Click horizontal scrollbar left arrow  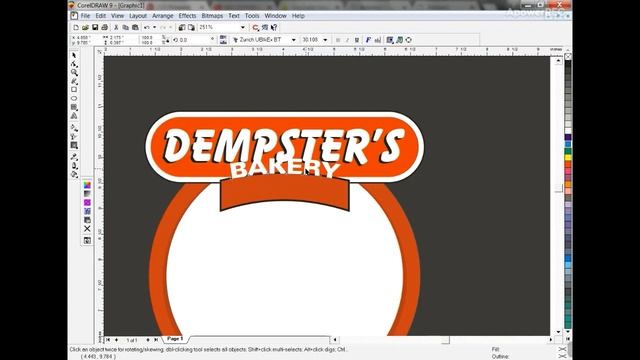coord(335,340)
